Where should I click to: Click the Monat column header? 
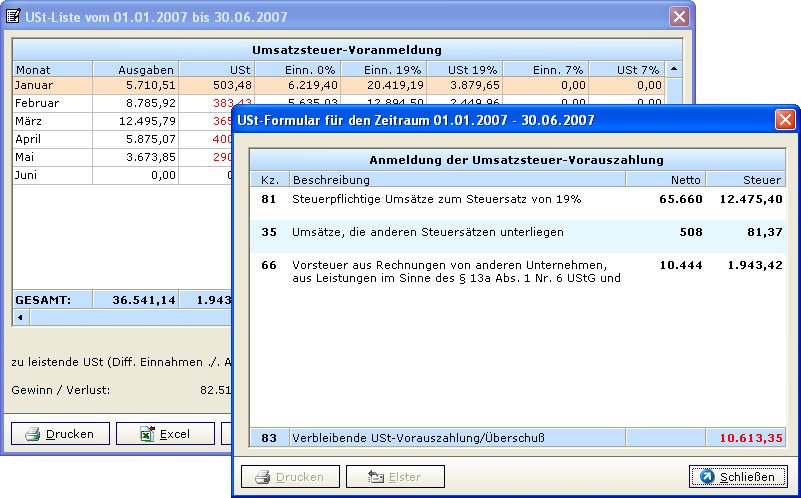pos(52,70)
